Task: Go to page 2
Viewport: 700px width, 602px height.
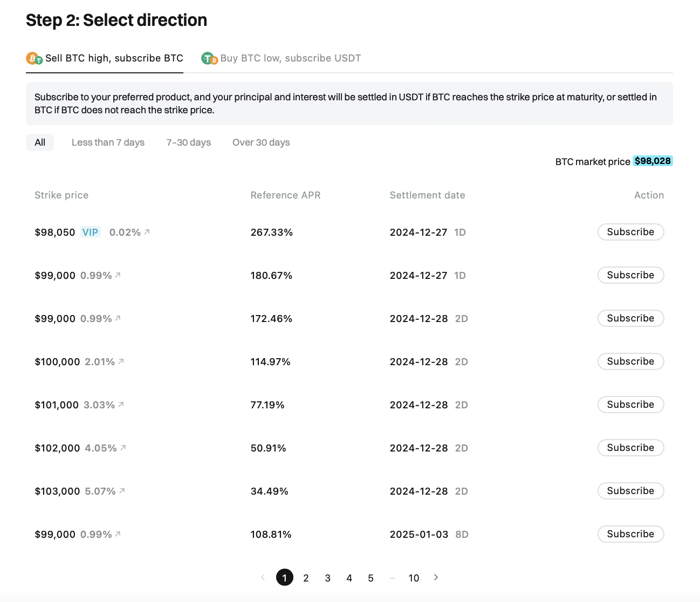Action: [306, 578]
